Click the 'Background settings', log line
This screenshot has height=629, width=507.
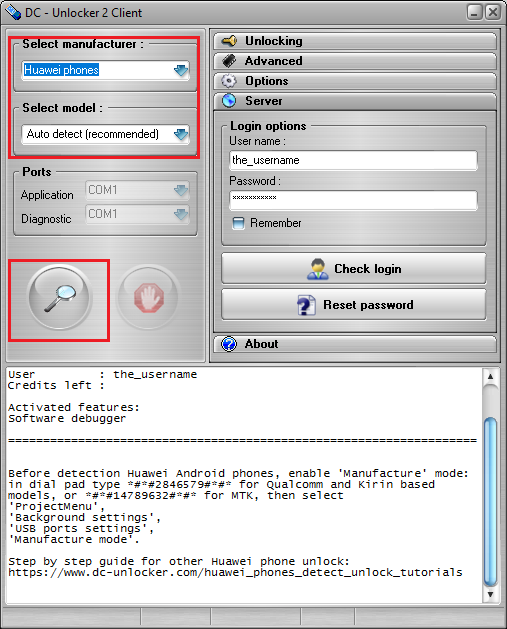pyautogui.click(x=85, y=518)
